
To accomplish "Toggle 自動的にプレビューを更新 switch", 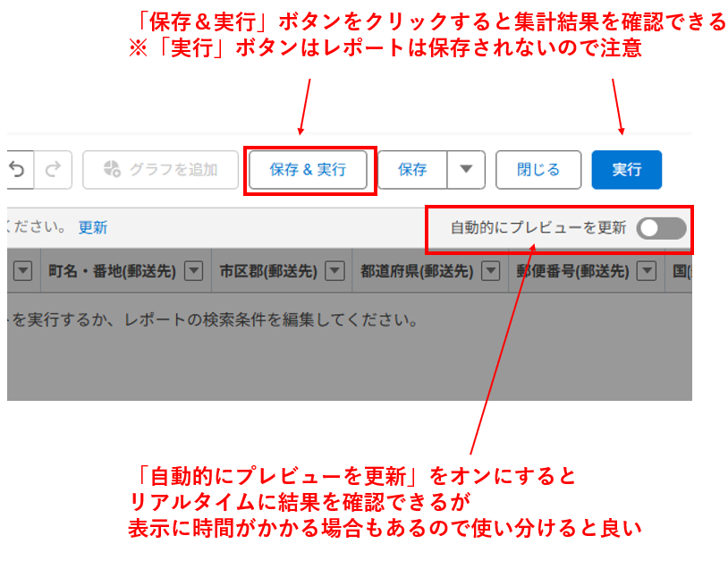I will (x=662, y=228).
